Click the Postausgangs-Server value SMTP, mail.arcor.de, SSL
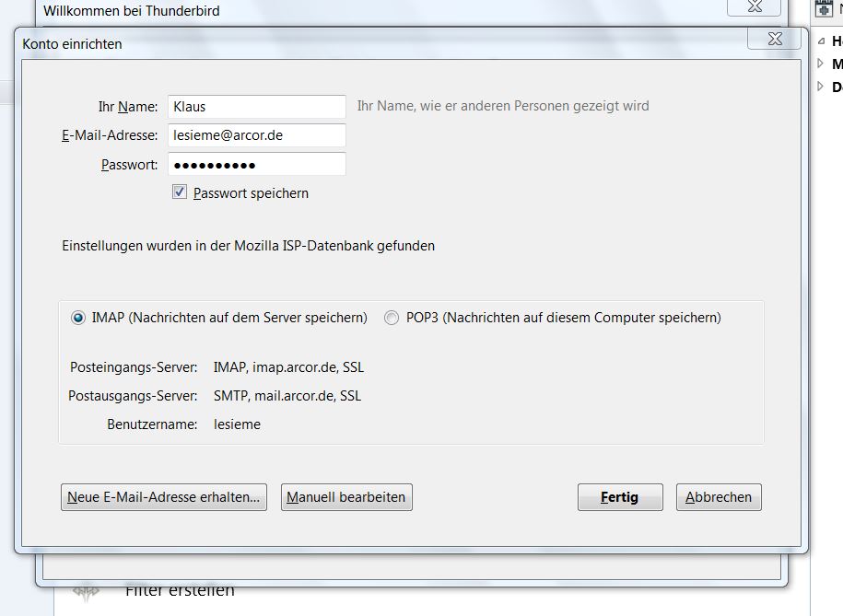843x616 pixels. click(x=287, y=396)
